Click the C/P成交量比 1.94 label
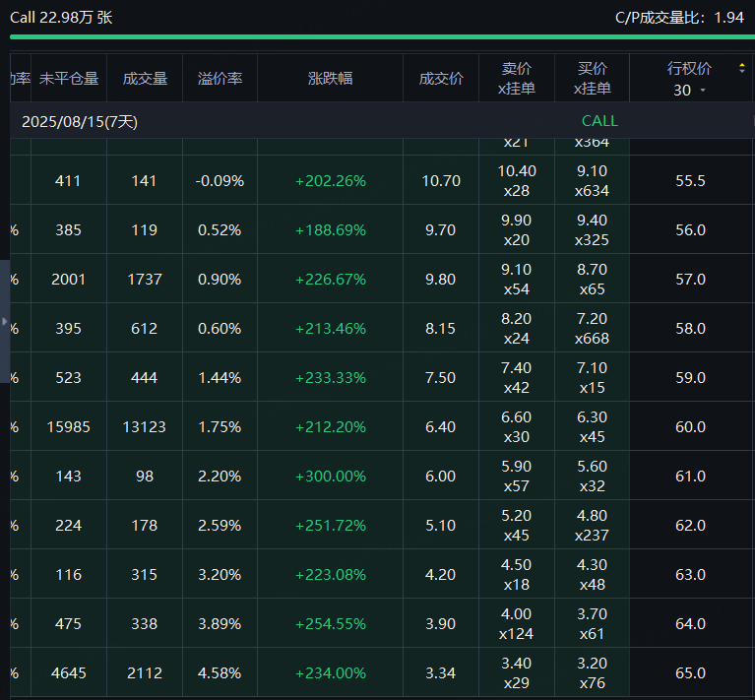 (679, 17)
